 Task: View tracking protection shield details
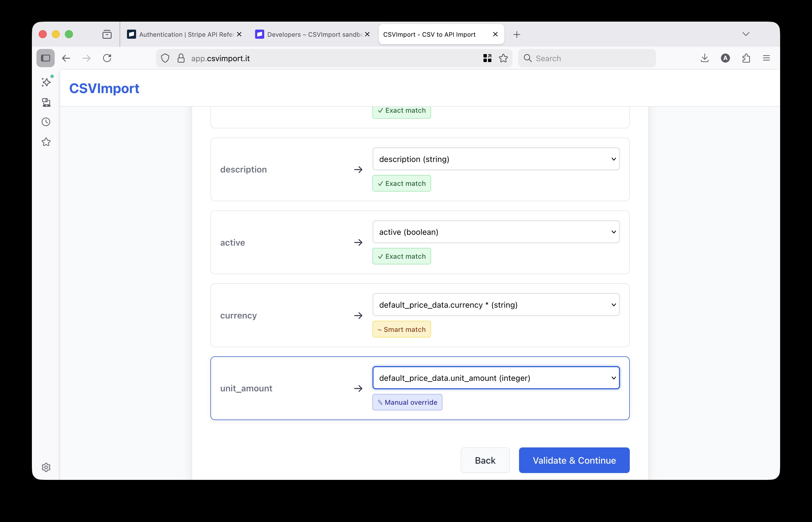[x=165, y=58]
